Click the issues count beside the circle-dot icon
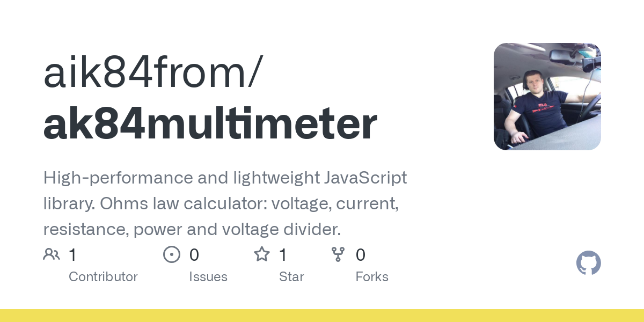The height and width of the screenshot is (322, 644). [194, 255]
